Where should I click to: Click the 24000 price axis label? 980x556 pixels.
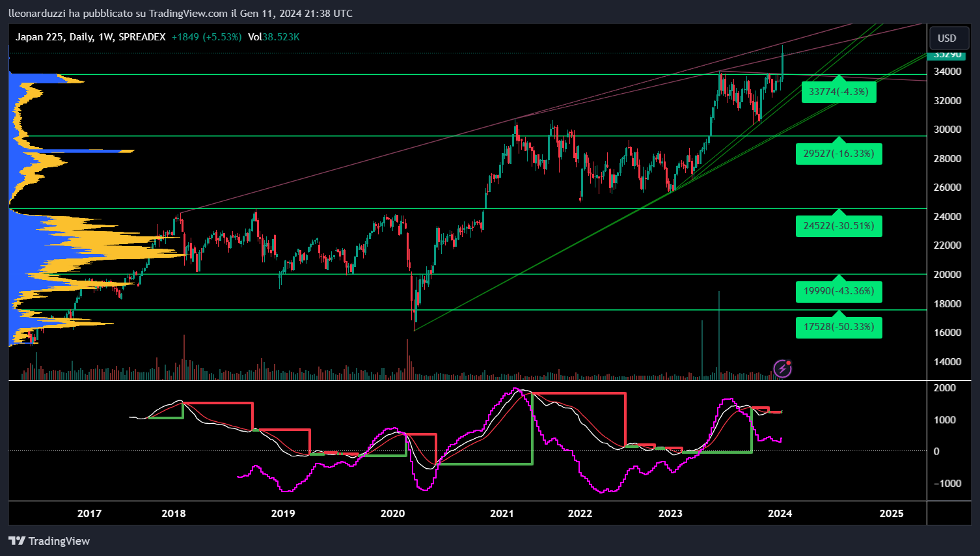[947, 216]
